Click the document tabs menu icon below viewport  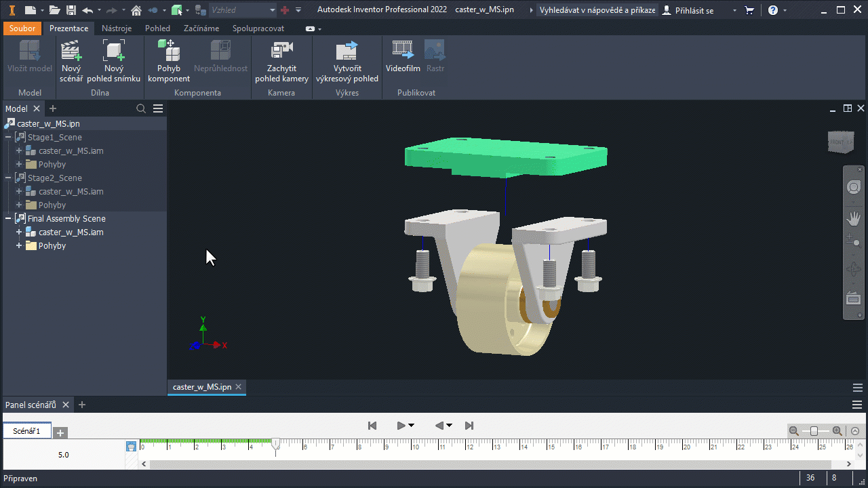coord(857,387)
